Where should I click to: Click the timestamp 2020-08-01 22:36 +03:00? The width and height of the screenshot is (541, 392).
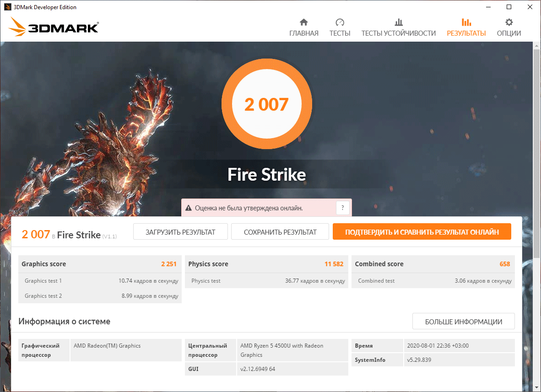[438, 346]
